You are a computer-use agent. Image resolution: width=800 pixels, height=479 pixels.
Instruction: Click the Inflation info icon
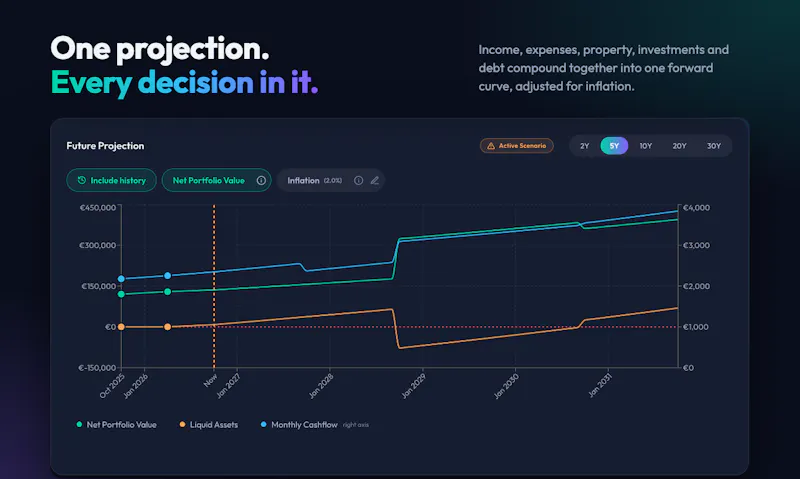click(x=359, y=181)
